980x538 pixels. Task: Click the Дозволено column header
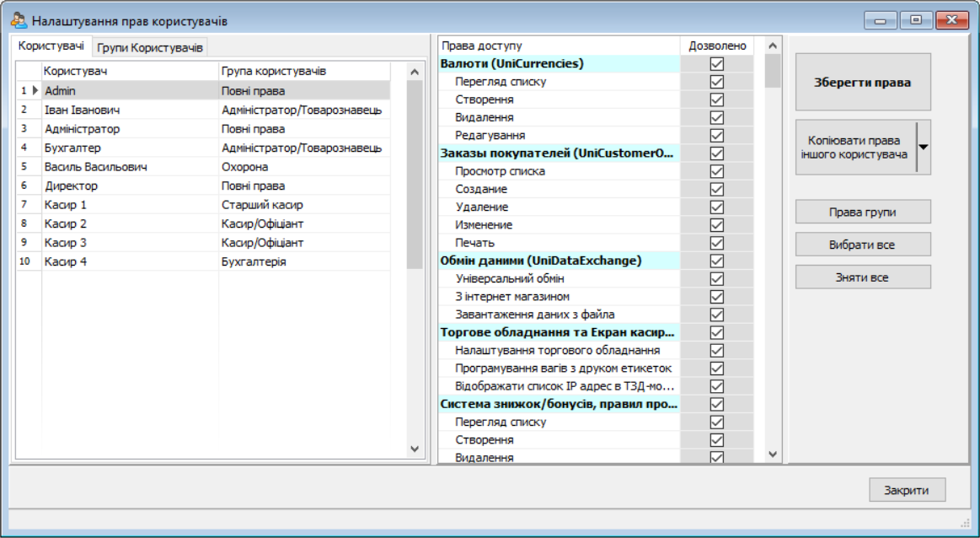717,46
